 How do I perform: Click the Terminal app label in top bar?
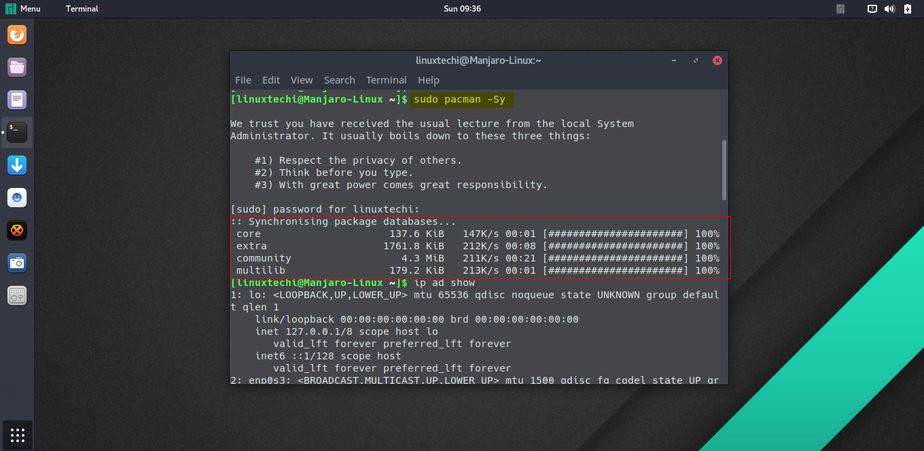coord(82,8)
